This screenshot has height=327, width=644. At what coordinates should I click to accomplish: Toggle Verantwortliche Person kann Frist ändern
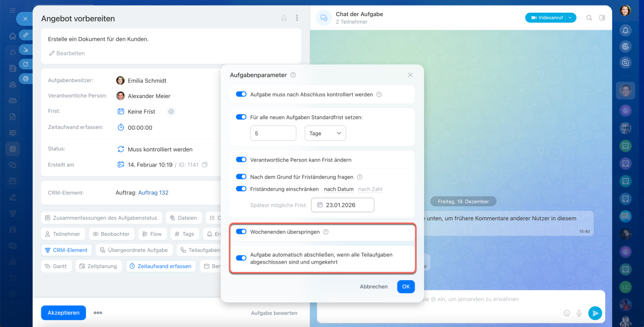click(241, 159)
